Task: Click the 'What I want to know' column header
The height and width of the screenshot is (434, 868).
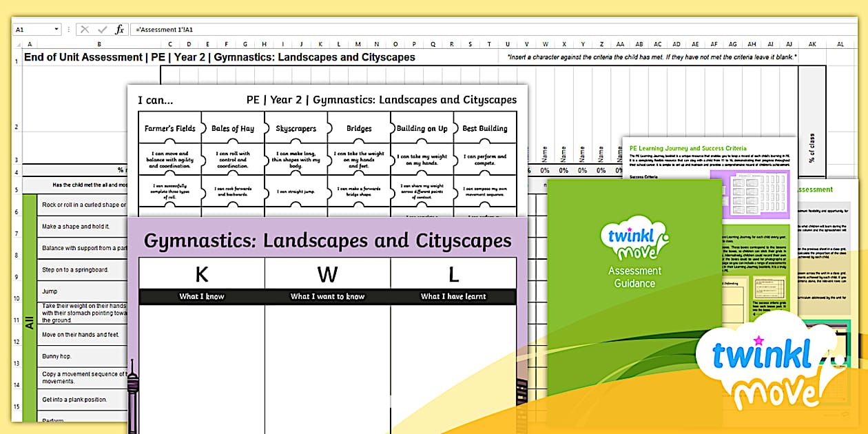Action: (327, 296)
